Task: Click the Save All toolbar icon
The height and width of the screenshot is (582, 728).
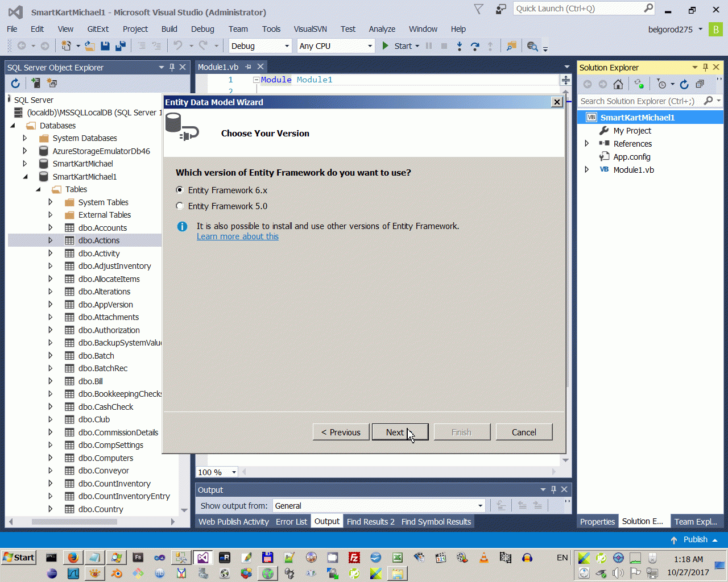Action: pos(120,46)
